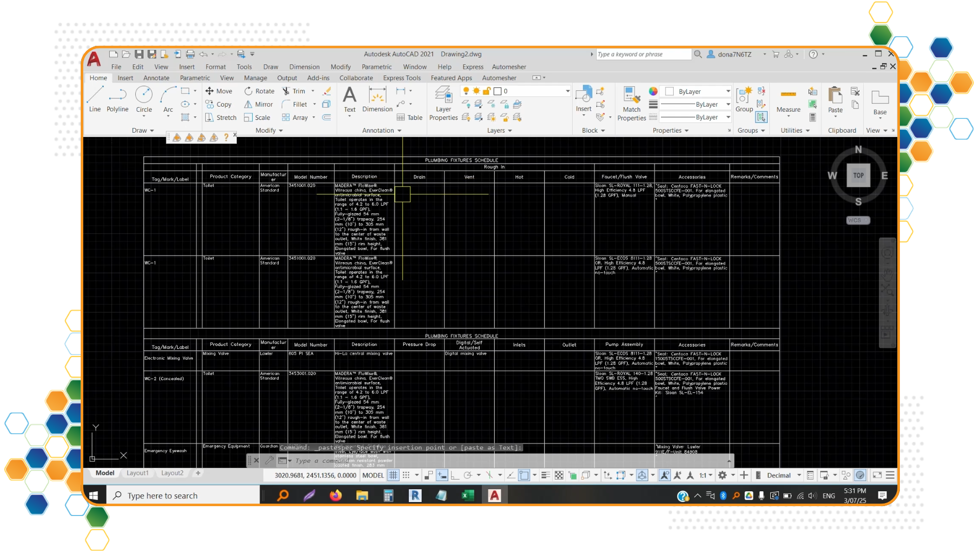This screenshot has height=551, width=980.
Task: Click the white object color swatch beside ByLayer
Action: click(x=669, y=91)
